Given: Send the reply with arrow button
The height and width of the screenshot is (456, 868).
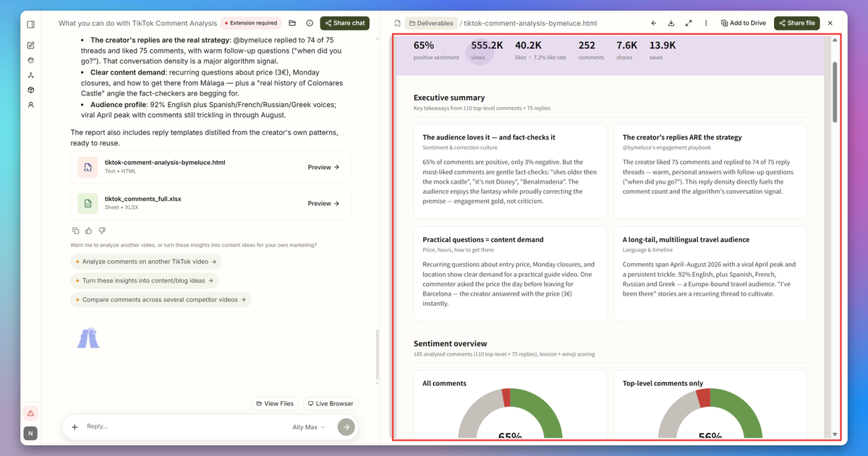Looking at the screenshot, I should point(346,427).
